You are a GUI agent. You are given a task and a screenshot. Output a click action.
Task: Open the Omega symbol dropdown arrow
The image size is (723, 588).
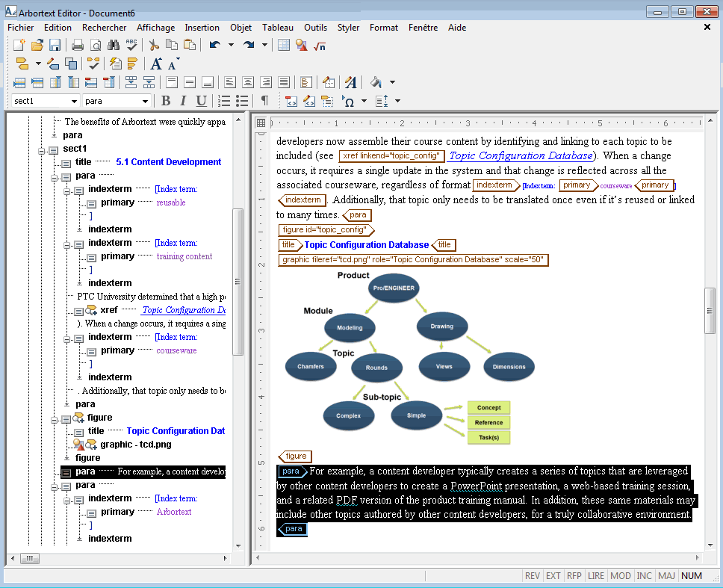click(x=364, y=101)
